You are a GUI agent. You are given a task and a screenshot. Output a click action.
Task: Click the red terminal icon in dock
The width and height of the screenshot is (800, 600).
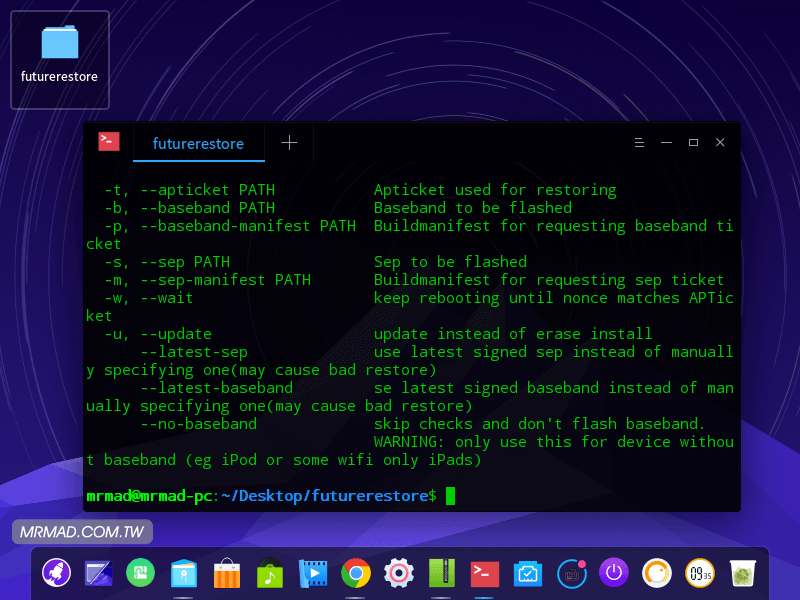tap(485, 573)
